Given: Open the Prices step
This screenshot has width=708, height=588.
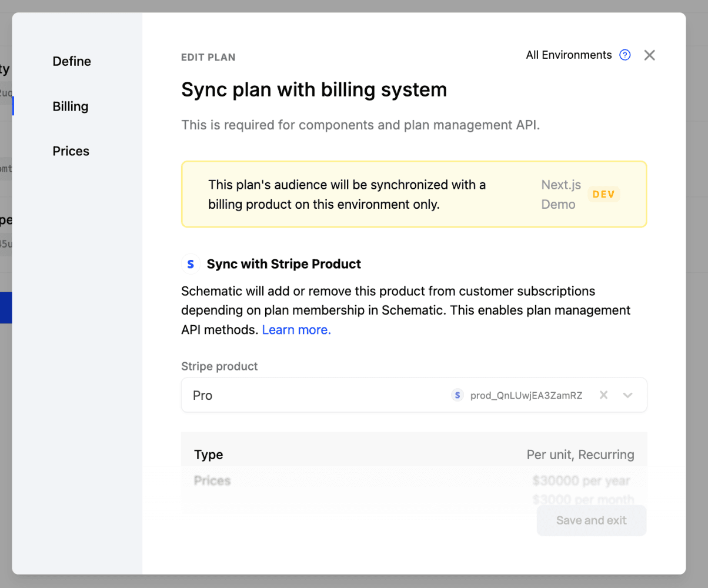Looking at the screenshot, I should point(71,151).
